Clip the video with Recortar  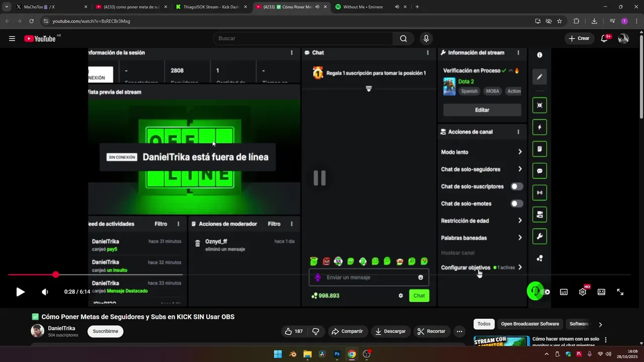click(432, 331)
